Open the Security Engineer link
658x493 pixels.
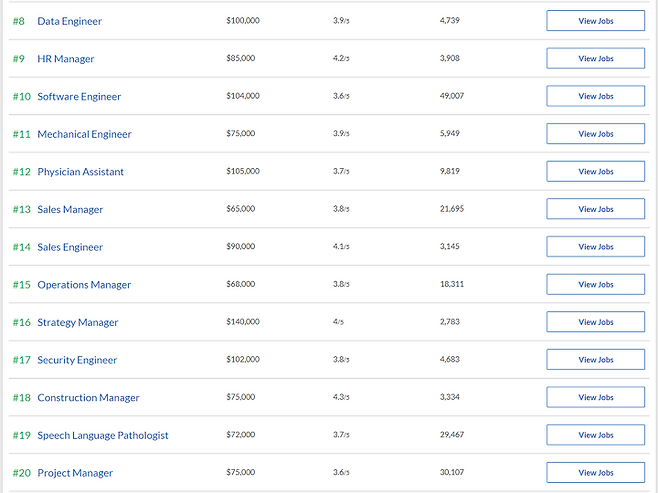[77, 360]
